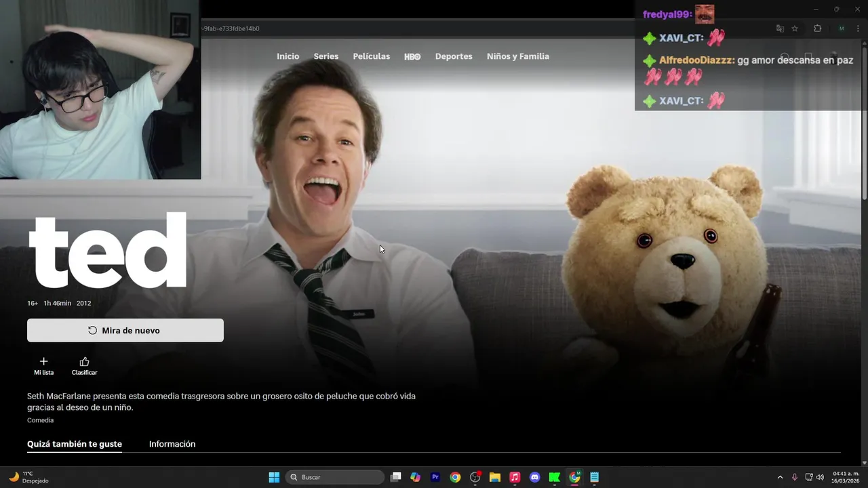The width and height of the screenshot is (868, 488).
Task: Click the 16+ age rating label
Action: tap(33, 303)
